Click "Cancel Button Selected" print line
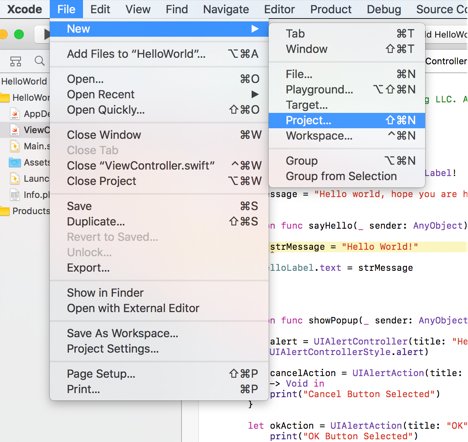The image size is (468, 442). [355, 394]
